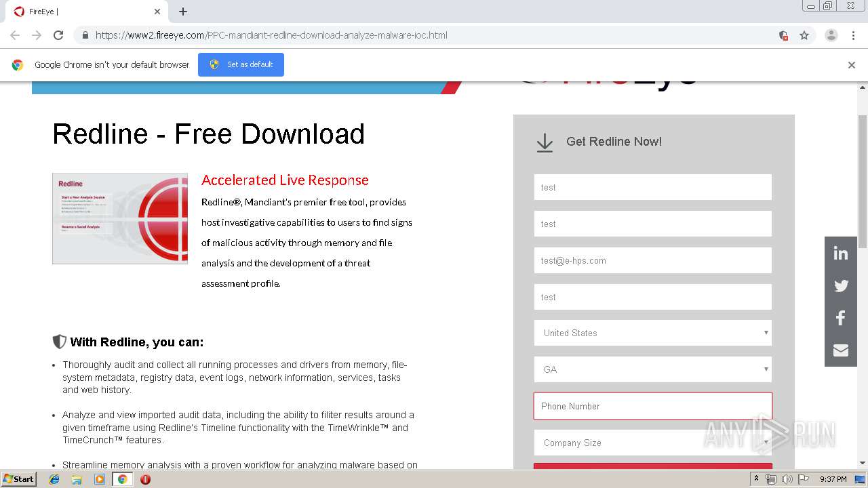The height and width of the screenshot is (488, 868).
Task: Switch to Chrome taskbar icon
Action: point(122,479)
